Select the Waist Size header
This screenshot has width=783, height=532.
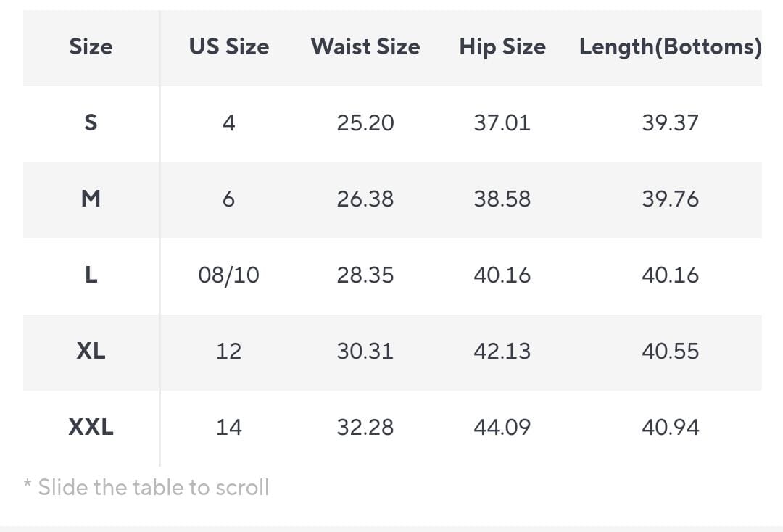(365, 47)
